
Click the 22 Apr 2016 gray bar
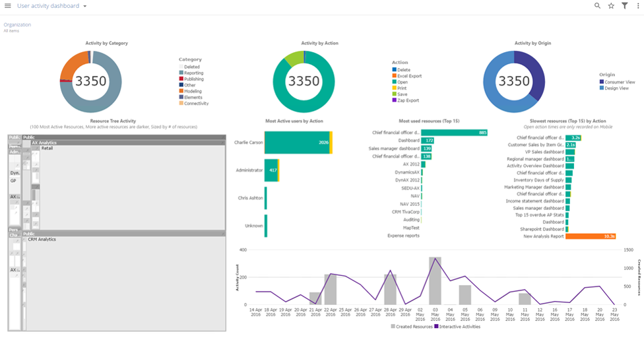[330, 290]
